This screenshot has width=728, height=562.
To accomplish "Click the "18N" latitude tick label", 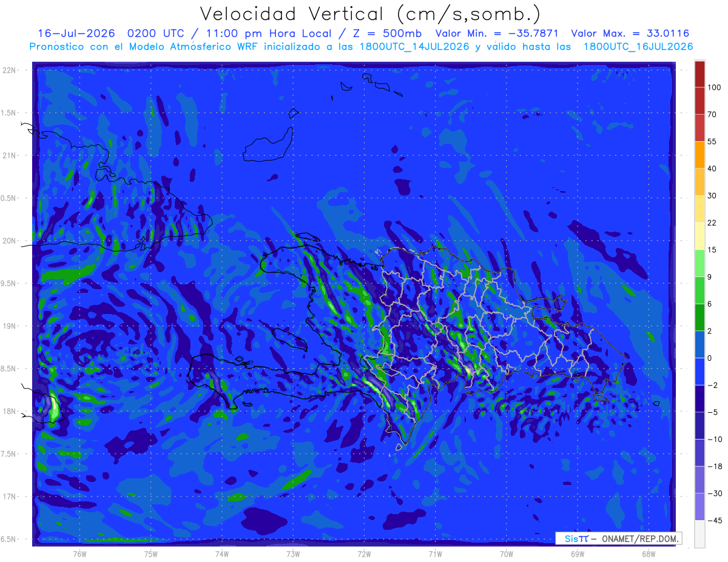I will coord(8,411).
